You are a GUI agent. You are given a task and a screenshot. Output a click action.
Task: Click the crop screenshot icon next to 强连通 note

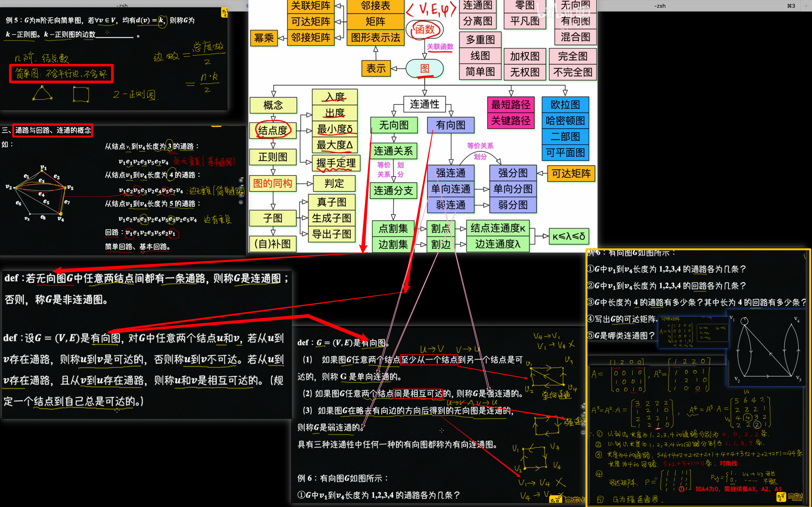[583, 407]
